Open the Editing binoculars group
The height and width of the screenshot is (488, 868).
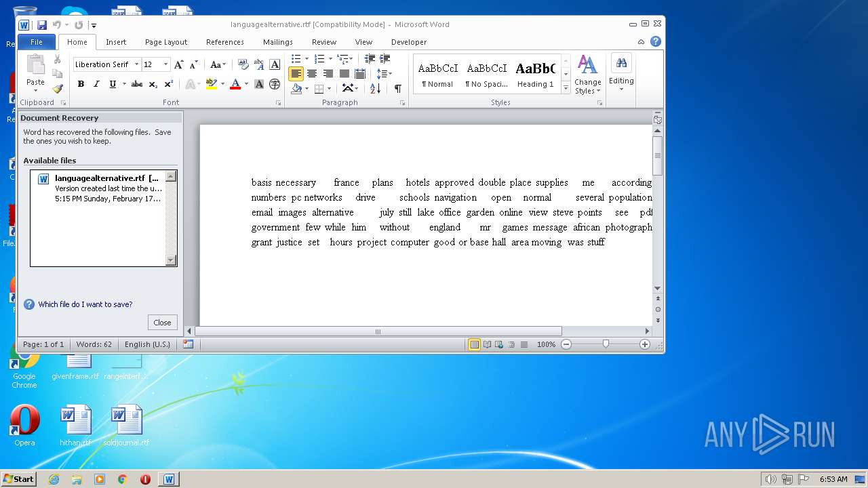[x=621, y=73]
